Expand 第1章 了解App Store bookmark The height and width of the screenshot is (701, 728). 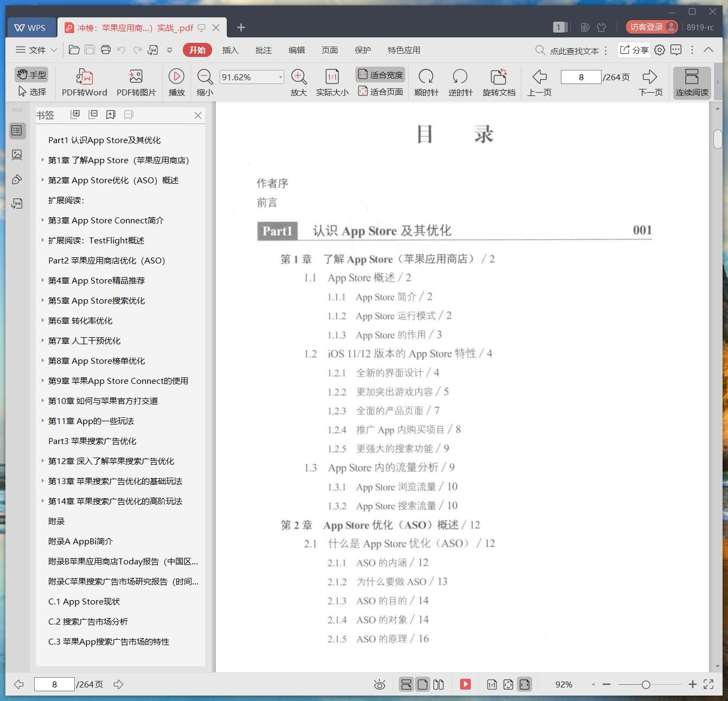(42, 160)
